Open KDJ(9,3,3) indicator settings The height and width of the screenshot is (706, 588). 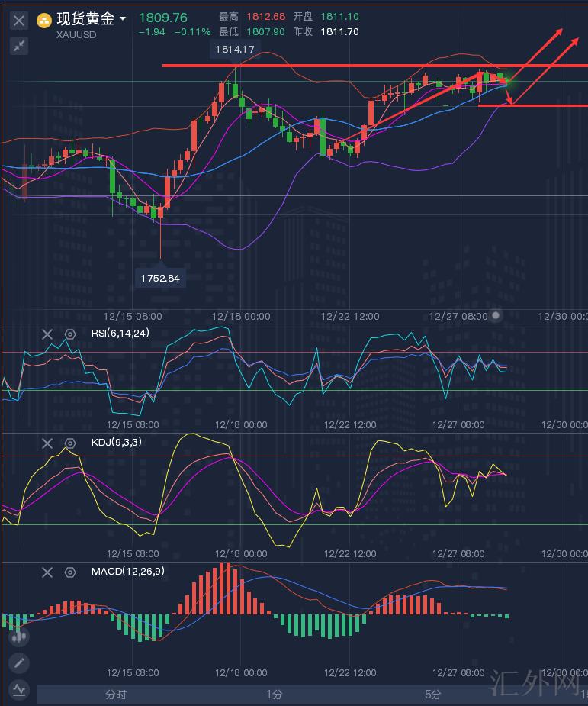pyautogui.click(x=70, y=443)
